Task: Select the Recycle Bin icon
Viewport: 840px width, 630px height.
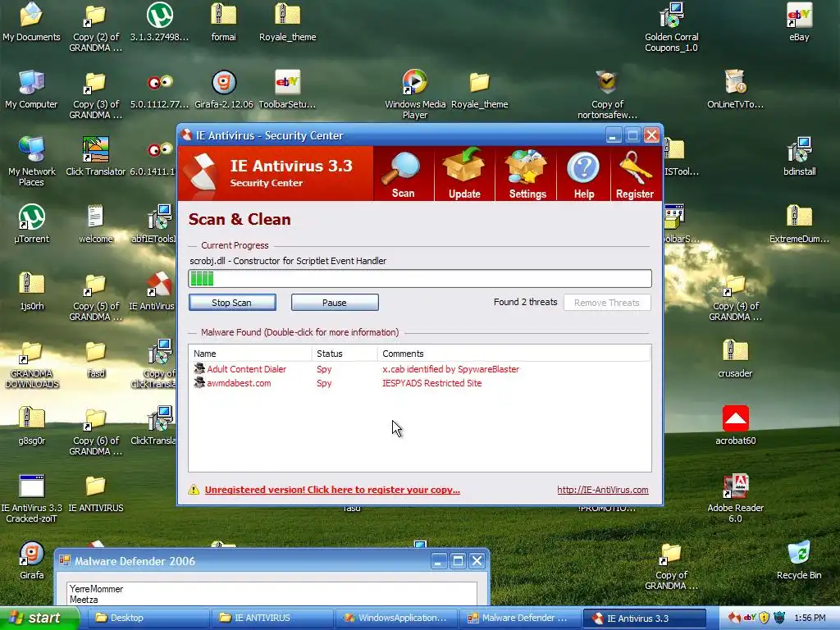Action: pos(799,560)
